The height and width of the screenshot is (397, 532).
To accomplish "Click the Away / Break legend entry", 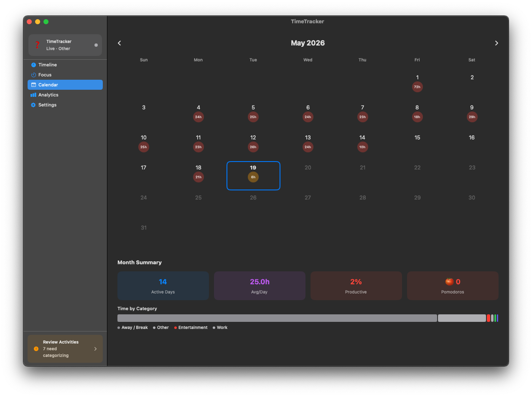I will 132,328.
